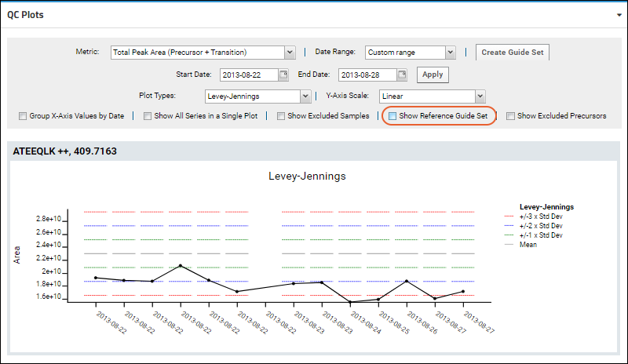Screen dimensions: 628x364
Task: Edit the End Date field
Action: pyautogui.click(x=367, y=75)
